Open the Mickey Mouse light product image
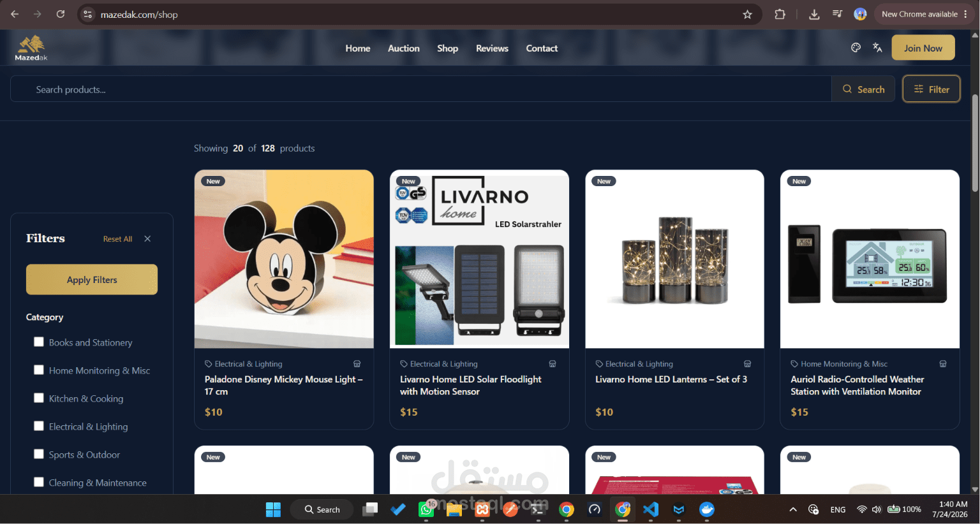This screenshot has height=524, width=980. (284, 259)
